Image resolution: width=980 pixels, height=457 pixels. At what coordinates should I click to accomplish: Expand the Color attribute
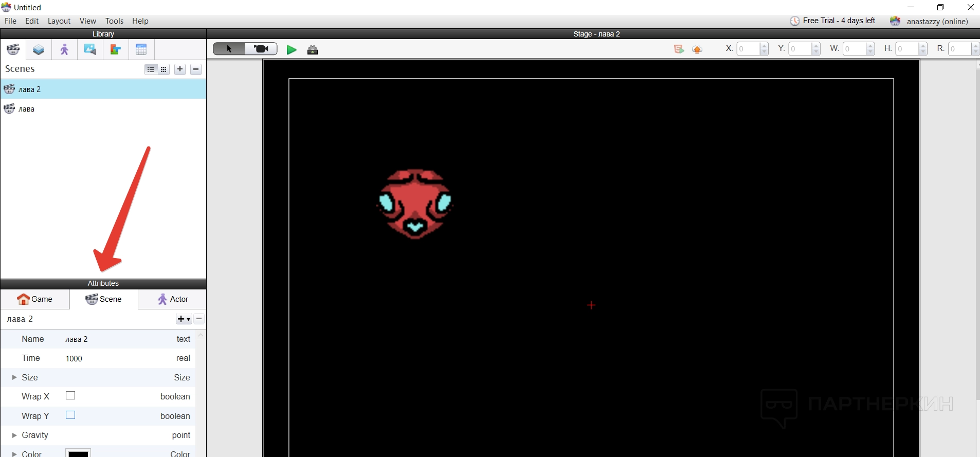pos(14,454)
